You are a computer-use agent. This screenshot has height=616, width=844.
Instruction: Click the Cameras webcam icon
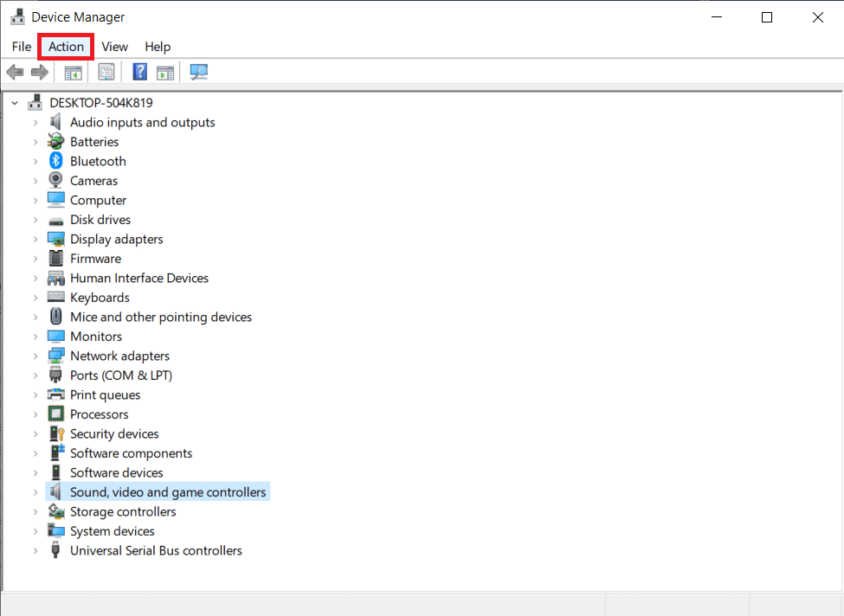[55, 180]
